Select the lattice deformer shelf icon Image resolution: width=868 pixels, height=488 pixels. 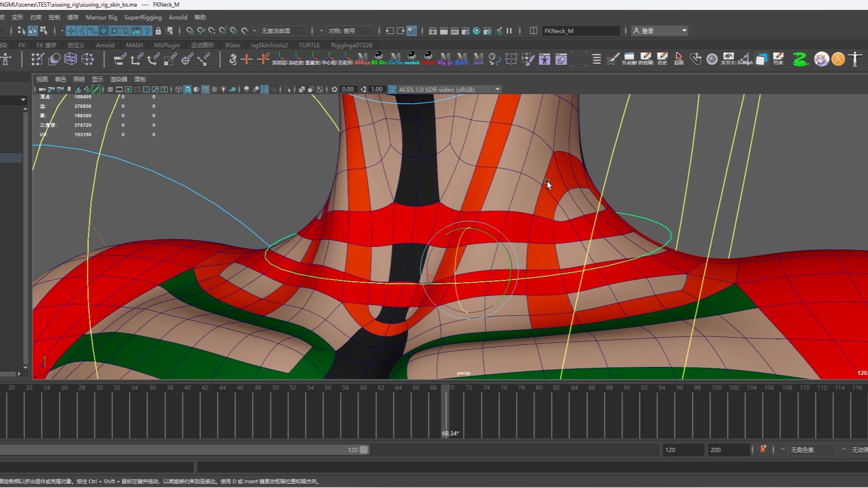pos(71,59)
